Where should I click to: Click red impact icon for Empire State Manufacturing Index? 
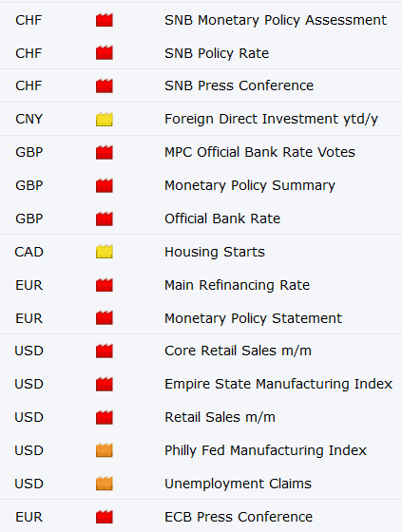click(105, 384)
